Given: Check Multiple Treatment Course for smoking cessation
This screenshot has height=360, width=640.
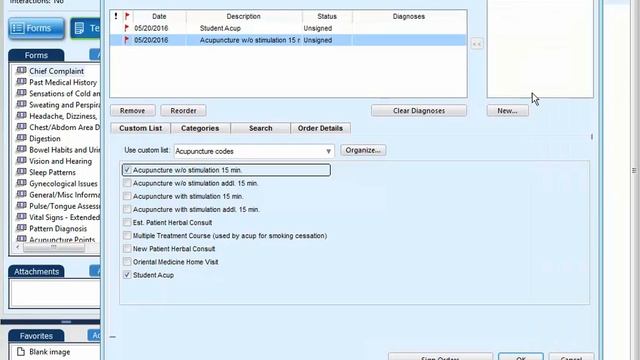Looking at the screenshot, I should coord(127,236).
